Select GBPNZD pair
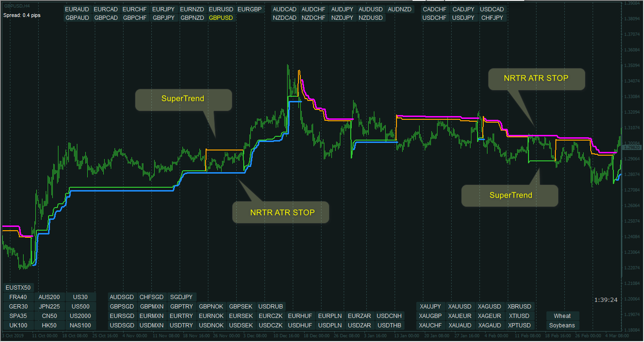Screen dimensions: 644x342 (192, 18)
